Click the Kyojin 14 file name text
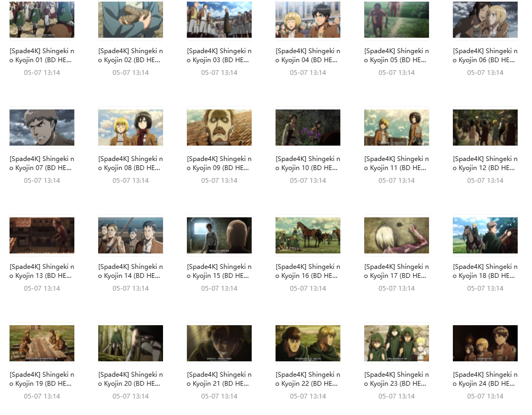532x415 pixels. click(131, 272)
